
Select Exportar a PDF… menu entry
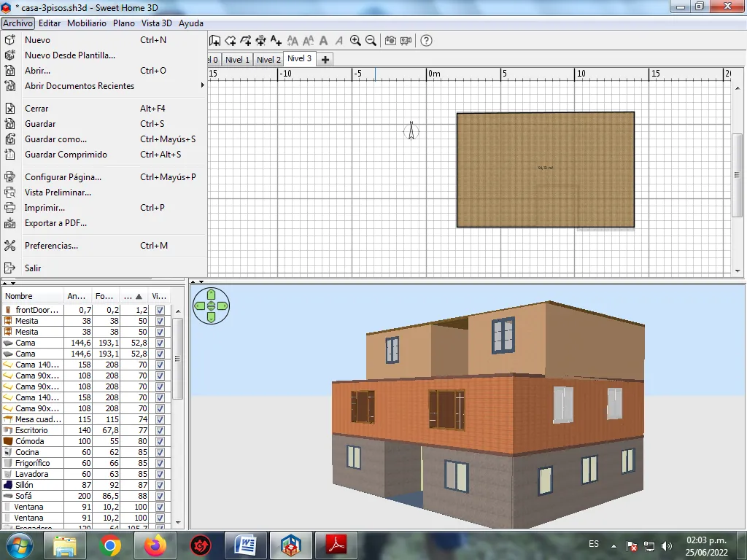coord(104,223)
